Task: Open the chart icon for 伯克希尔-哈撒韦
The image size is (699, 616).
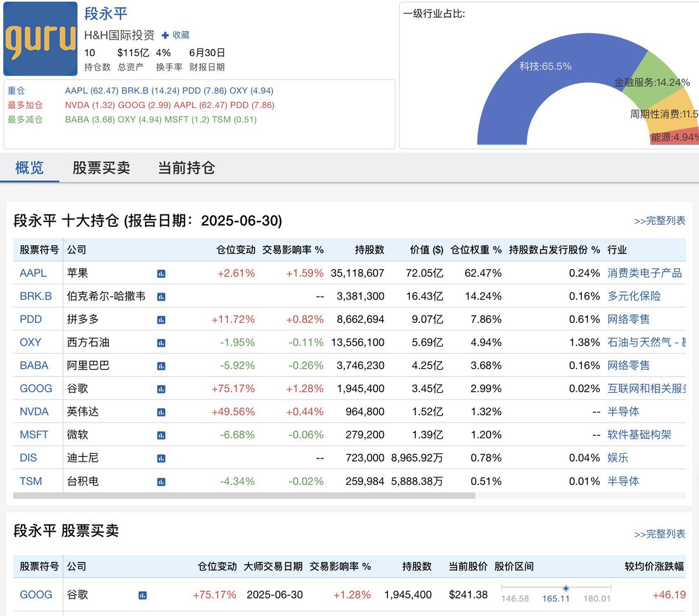Action: pos(161,296)
